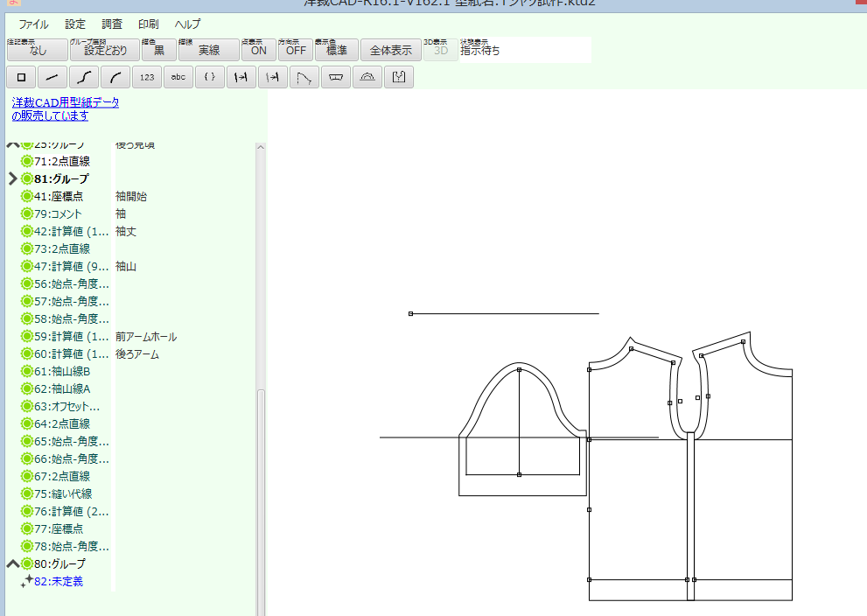The height and width of the screenshot is (616, 867).
Task: Click the 袖開始 label text
Action: tap(131, 196)
